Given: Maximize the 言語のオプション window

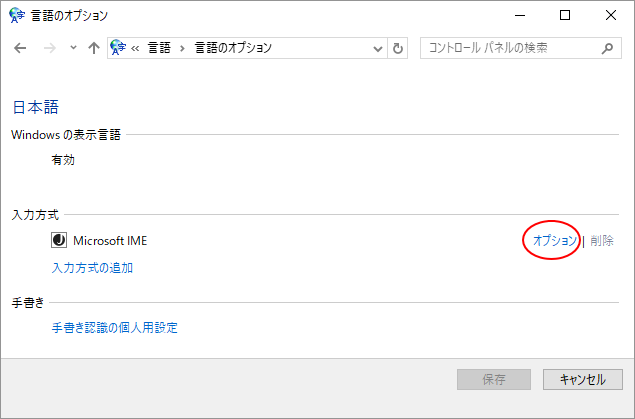Looking at the screenshot, I should click(565, 15).
